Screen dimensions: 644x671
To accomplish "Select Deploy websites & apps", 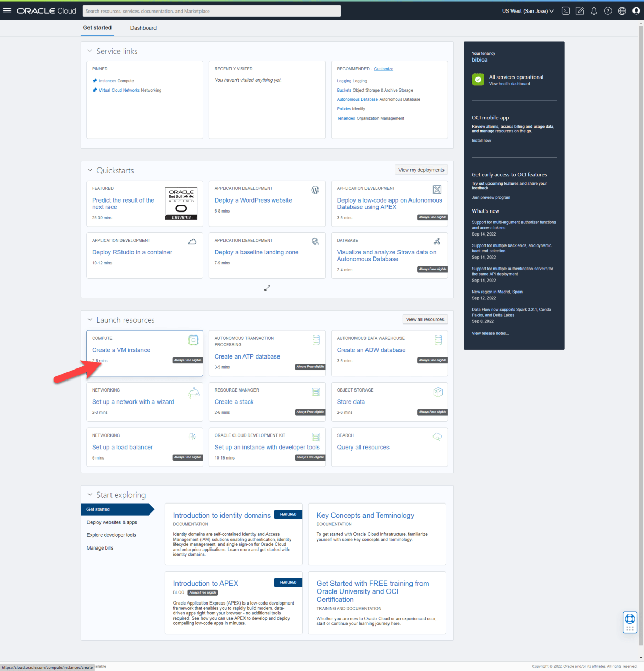I will pyautogui.click(x=112, y=522).
